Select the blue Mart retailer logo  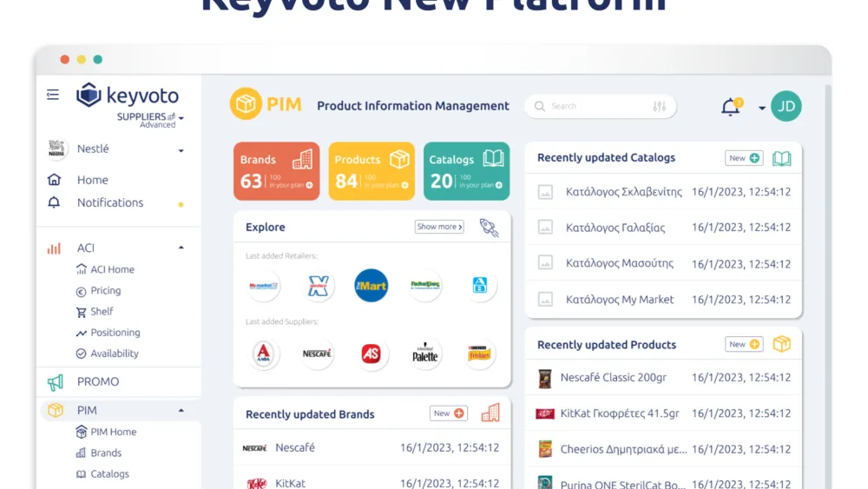coord(371,286)
